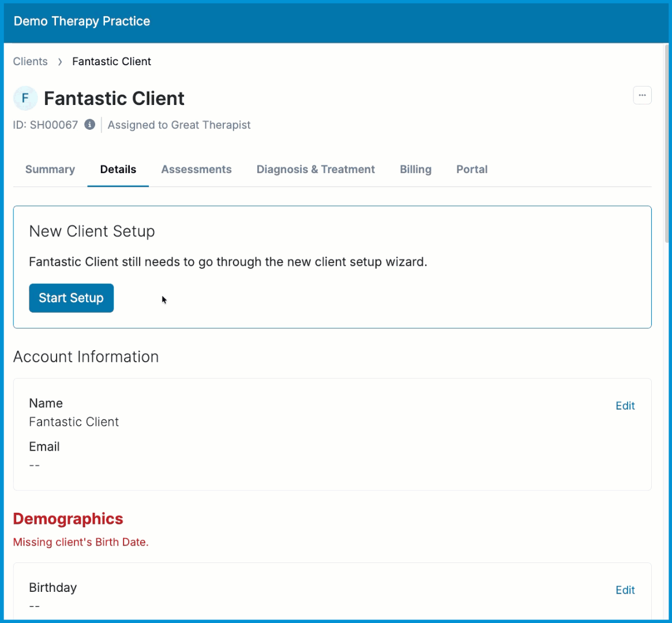The image size is (672, 623).
Task: Edit the Birthday demographics field
Action: click(625, 590)
